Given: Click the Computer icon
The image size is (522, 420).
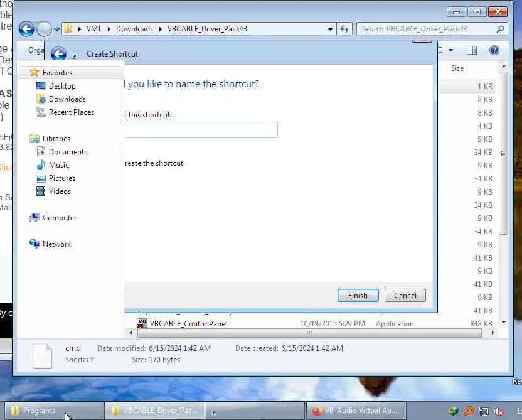Looking at the screenshot, I should tap(35, 217).
